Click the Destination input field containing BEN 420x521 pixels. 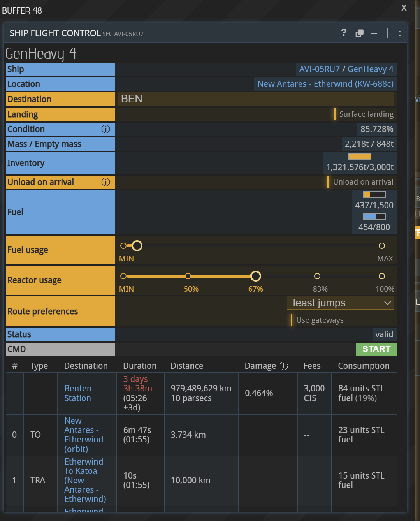coord(255,99)
